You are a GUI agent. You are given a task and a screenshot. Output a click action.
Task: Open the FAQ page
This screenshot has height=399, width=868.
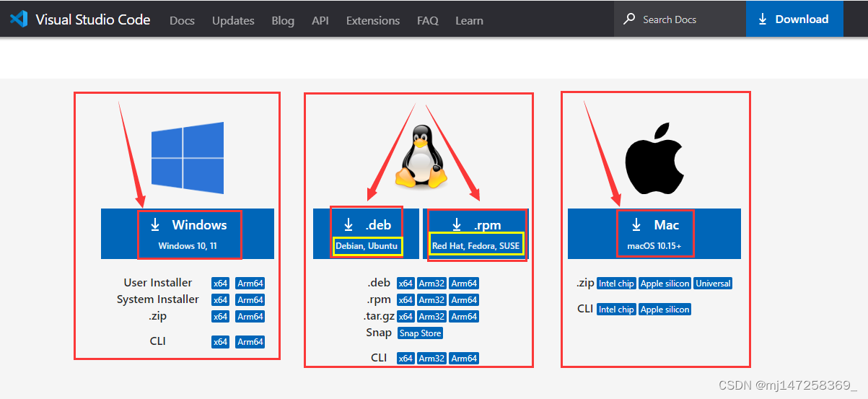click(428, 20)
